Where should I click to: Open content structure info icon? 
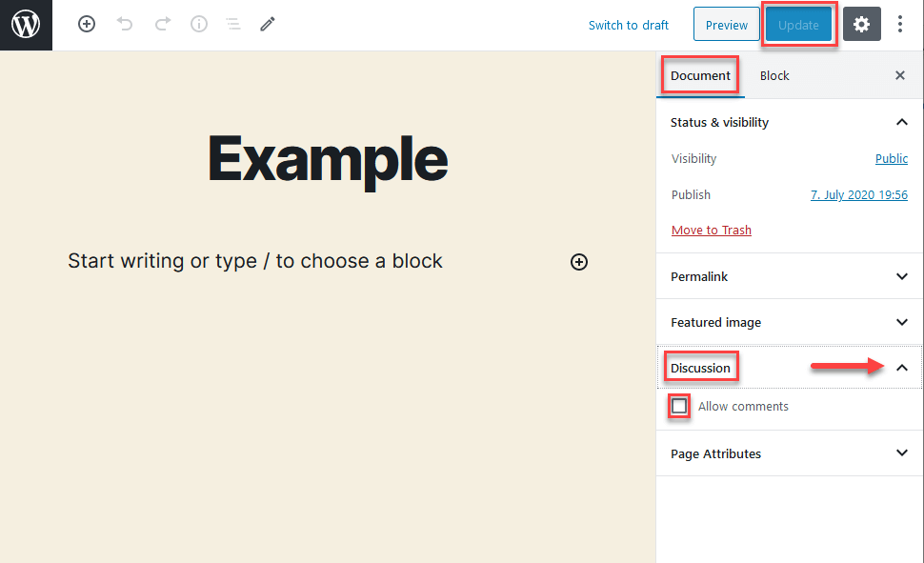[x=199, y=25]
